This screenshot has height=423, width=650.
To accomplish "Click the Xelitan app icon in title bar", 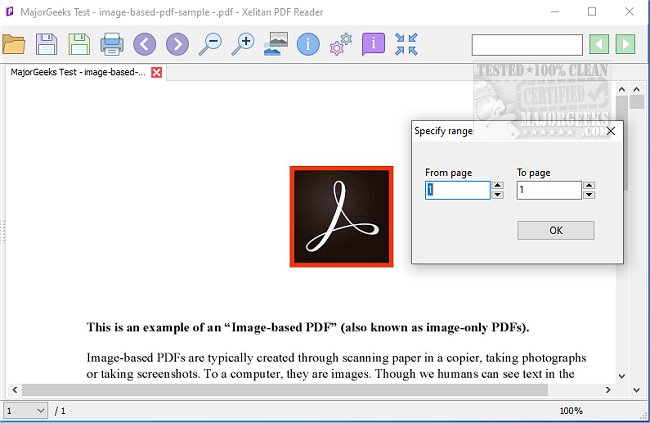I will click(9, 12).
